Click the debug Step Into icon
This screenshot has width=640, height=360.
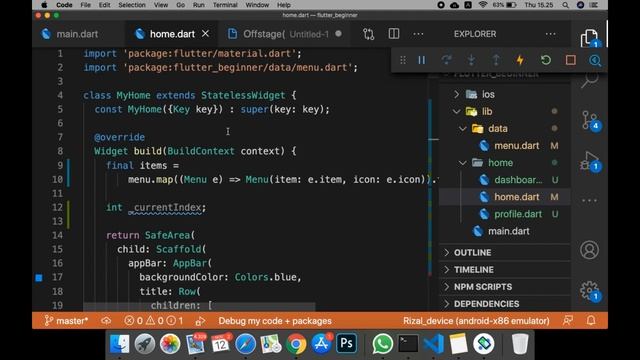(471, 60)
